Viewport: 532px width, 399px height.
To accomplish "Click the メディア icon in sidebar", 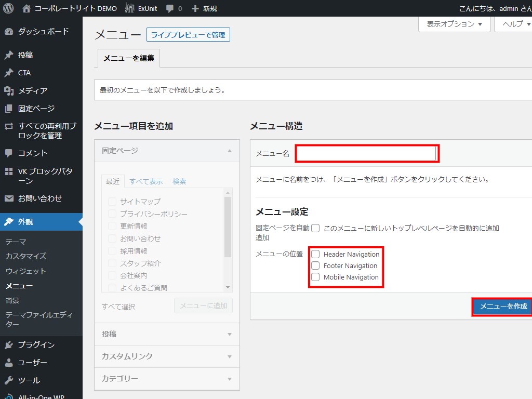I will pos(9,91).
